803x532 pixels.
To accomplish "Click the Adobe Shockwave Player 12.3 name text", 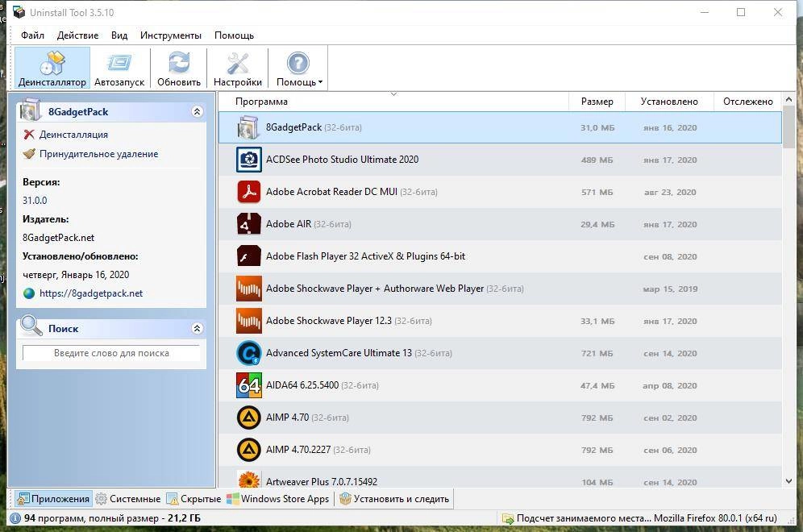I will 329,321.
